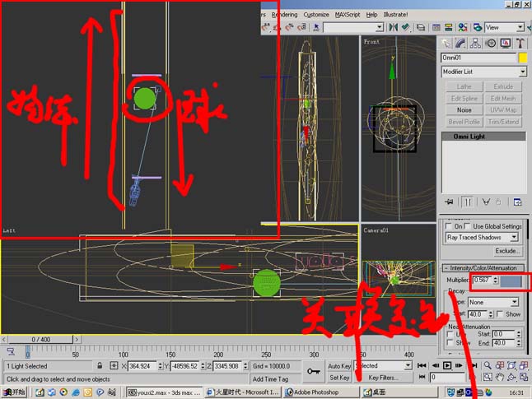Image resolution: width=532 pixels, height=399 pixels.
Task: Open the Create command panel tab
Action: coord(446,44)
